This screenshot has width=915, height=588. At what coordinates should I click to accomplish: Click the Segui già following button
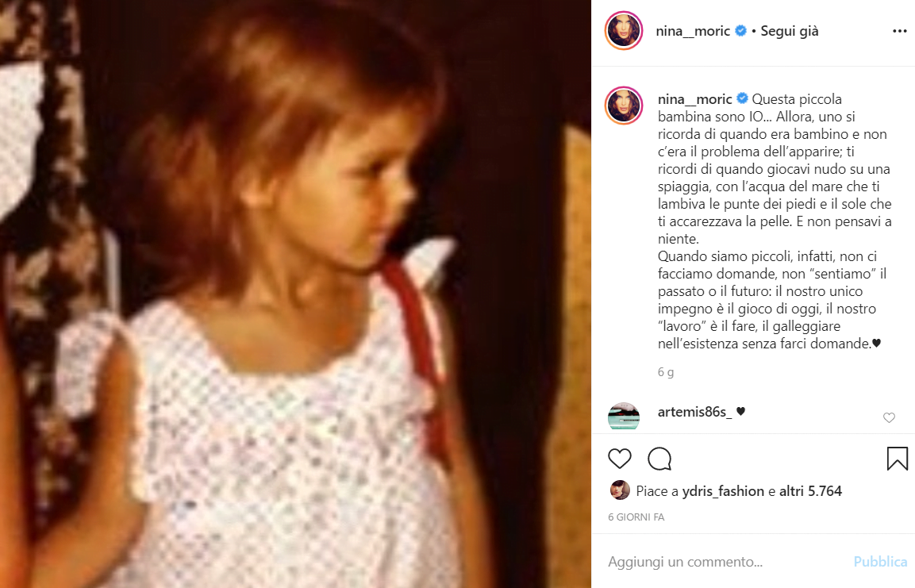point(789,31)
